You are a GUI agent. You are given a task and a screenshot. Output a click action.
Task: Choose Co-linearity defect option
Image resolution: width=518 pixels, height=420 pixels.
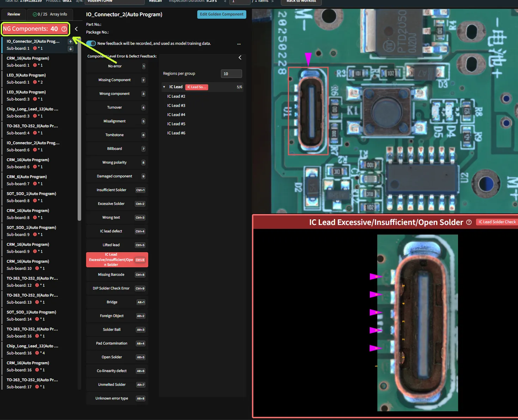pyautogui.click(x=117, y=371)
